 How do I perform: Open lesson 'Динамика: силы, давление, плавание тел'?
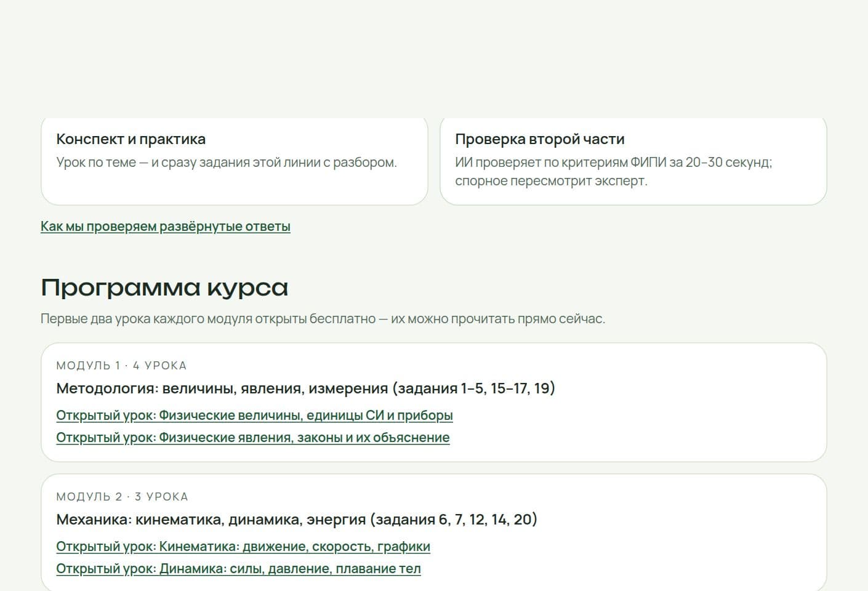[238, 569]
